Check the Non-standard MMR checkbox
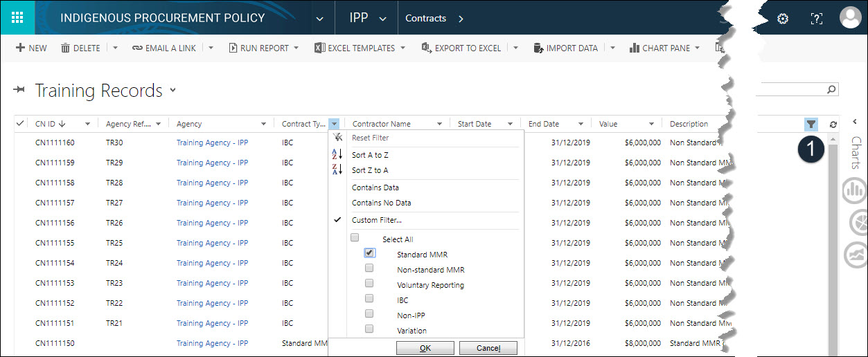The width and height of the screenshot is (868, 357). click(x=370, y=268)
